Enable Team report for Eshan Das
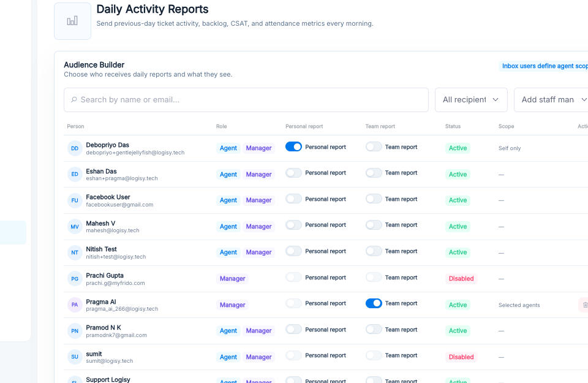588x383 pixels. tap(374, 173)
